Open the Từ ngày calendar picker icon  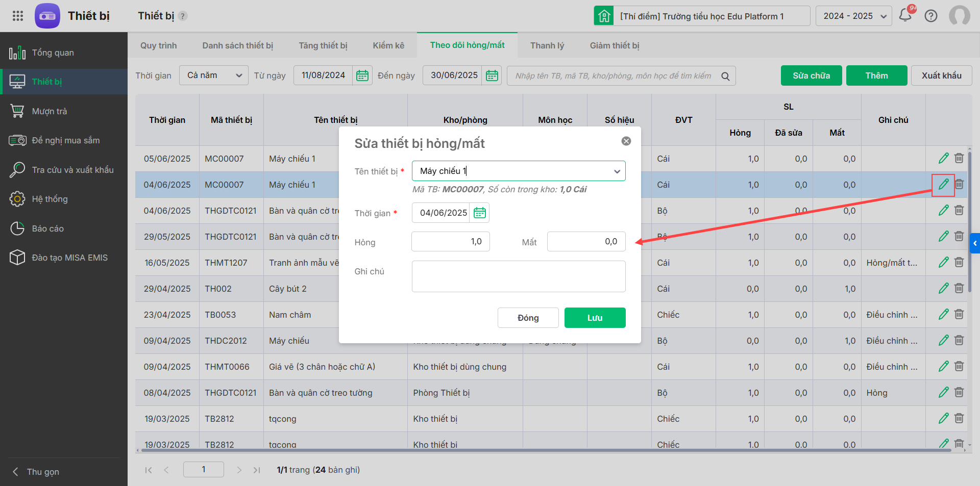click(362, 75)
